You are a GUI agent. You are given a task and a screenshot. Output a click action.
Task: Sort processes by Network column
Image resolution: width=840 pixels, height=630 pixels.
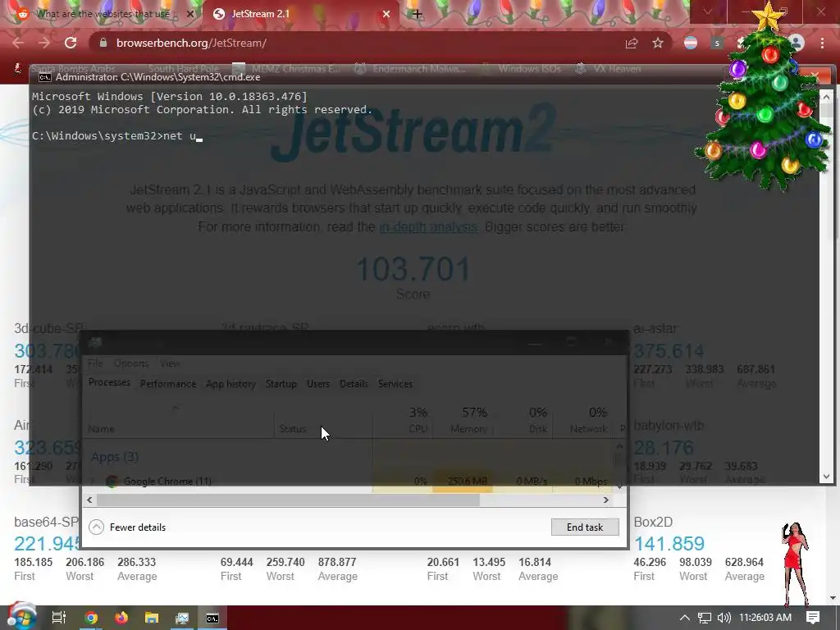coord(582,421)
